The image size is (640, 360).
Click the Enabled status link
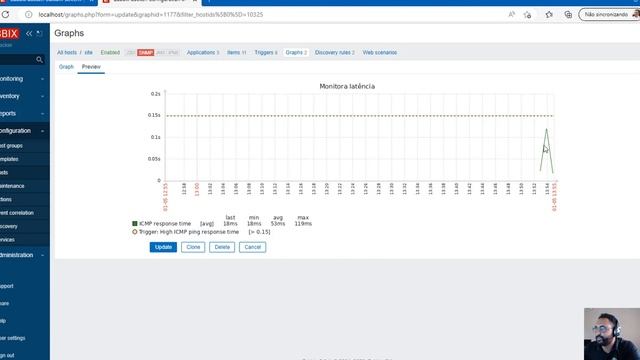[110, 53]
